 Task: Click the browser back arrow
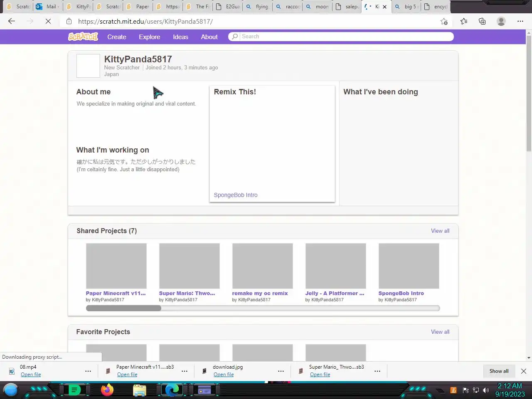tap(12, 21)
